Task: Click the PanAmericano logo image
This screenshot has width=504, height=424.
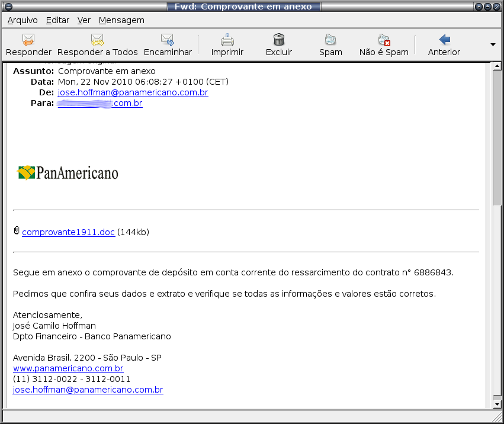Action: [68, 173]
